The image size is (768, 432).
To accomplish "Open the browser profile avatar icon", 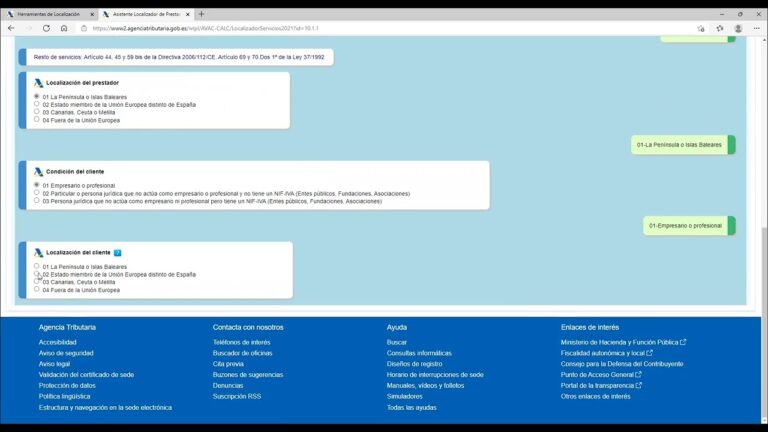I will [738, 28].
